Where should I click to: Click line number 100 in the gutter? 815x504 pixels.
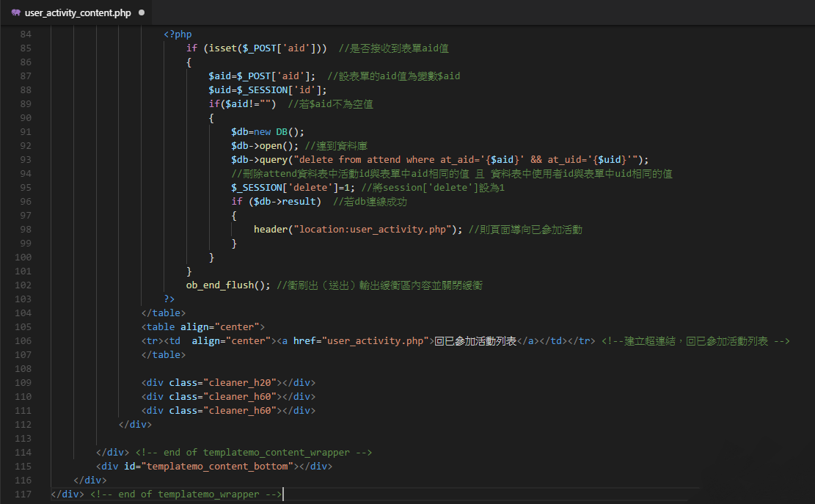23,258
